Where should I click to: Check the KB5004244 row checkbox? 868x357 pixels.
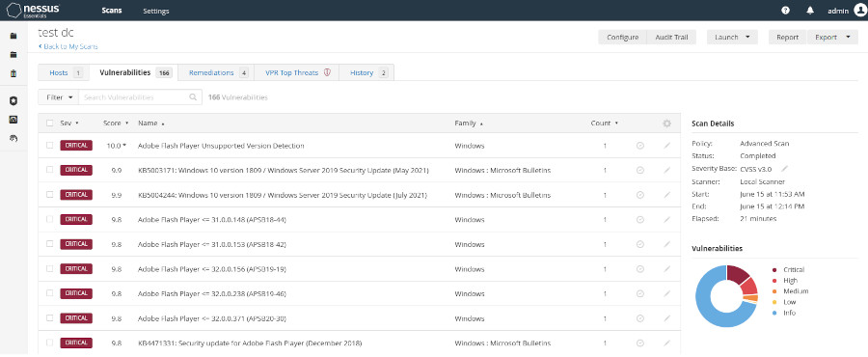click(x=50, y=195)
